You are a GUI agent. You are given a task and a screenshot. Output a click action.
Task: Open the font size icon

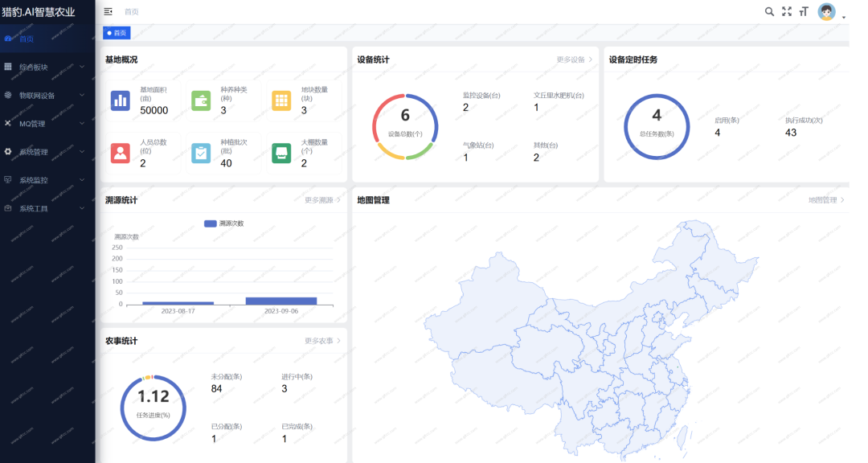pyautogui.click(x=804, y=11)
